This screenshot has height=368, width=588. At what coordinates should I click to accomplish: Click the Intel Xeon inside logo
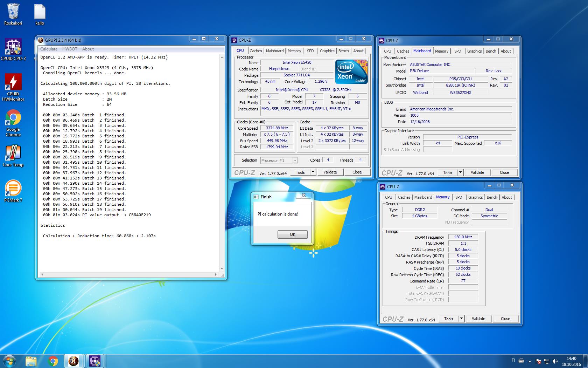(351, 71)
